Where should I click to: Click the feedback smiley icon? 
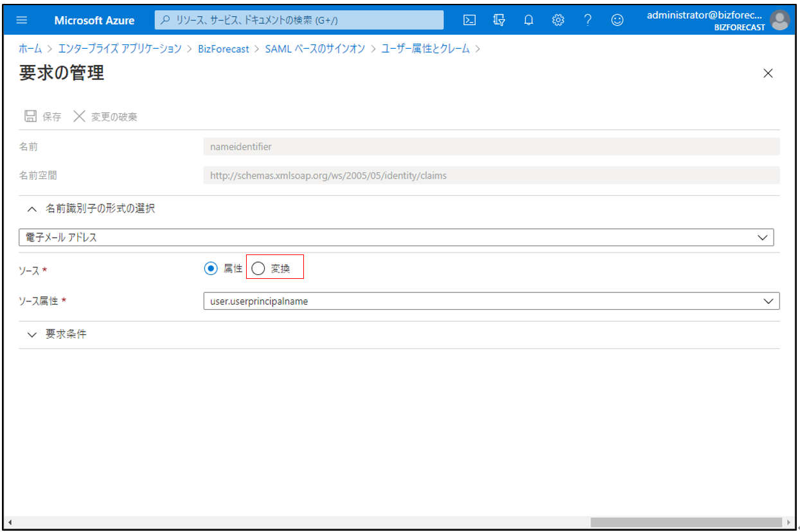pos(617,20)
